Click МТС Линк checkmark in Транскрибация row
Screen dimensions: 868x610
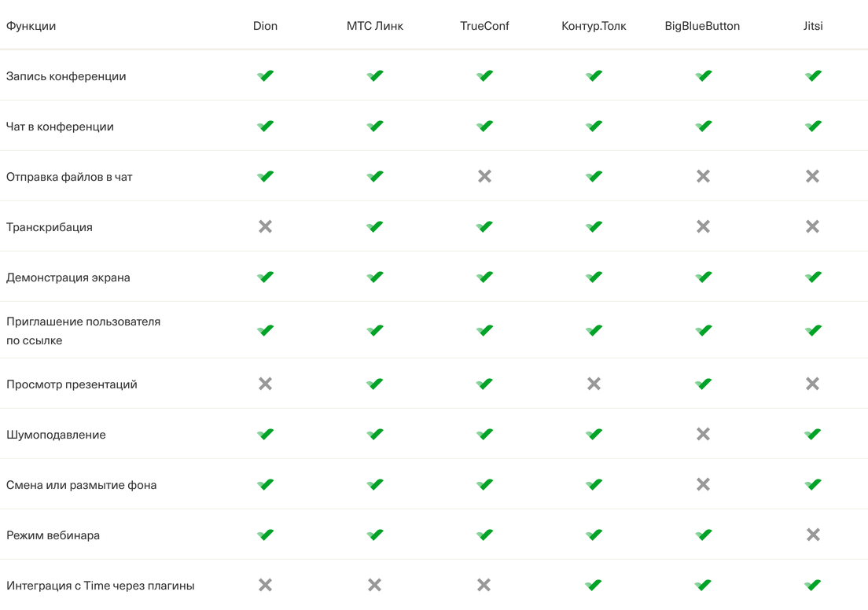374,226
